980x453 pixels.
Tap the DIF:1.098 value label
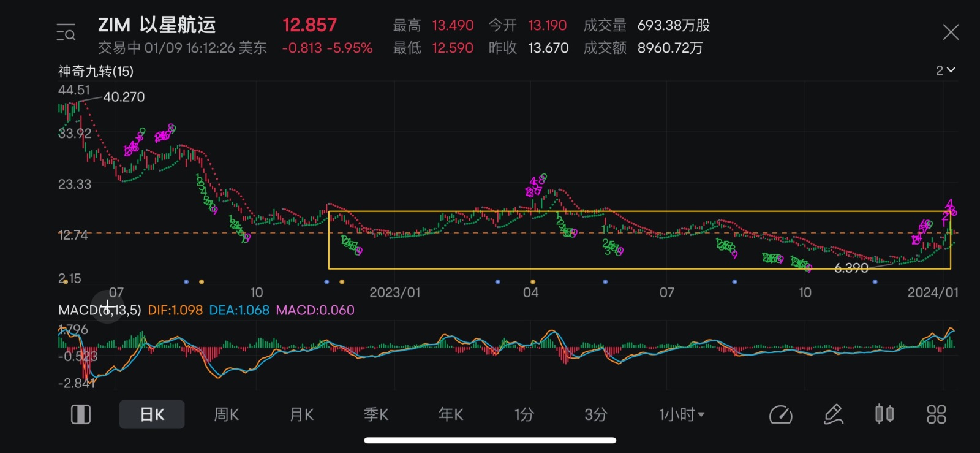click(x=175, y=310)
